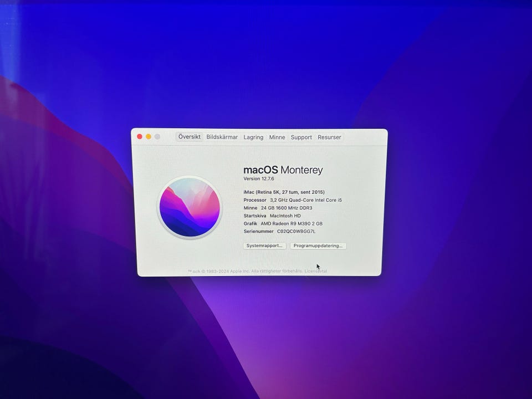Go to the Support tab
Viewport: 532px width, 399px height.
(301, 137)
